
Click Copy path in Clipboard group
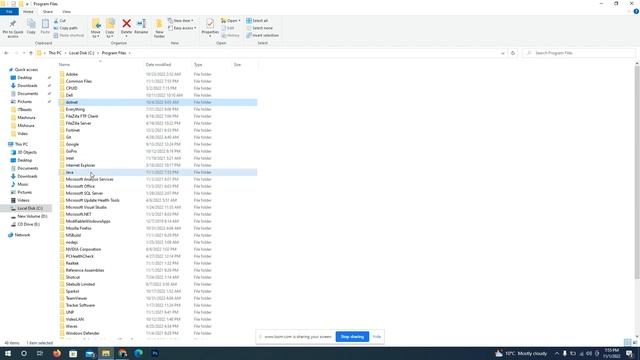pyautogui.click(x=65, y=28)
